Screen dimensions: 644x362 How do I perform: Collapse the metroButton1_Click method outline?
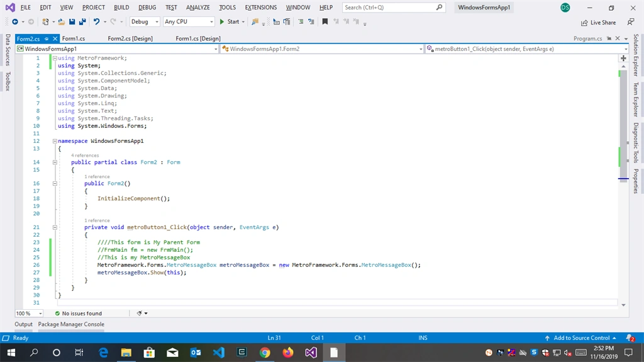[55, 227]
